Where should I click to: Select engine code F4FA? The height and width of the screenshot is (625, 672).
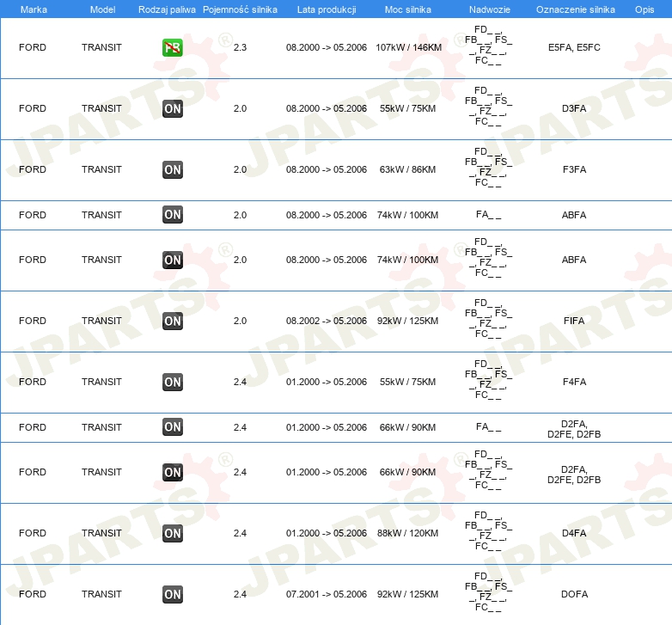point(574,382)
